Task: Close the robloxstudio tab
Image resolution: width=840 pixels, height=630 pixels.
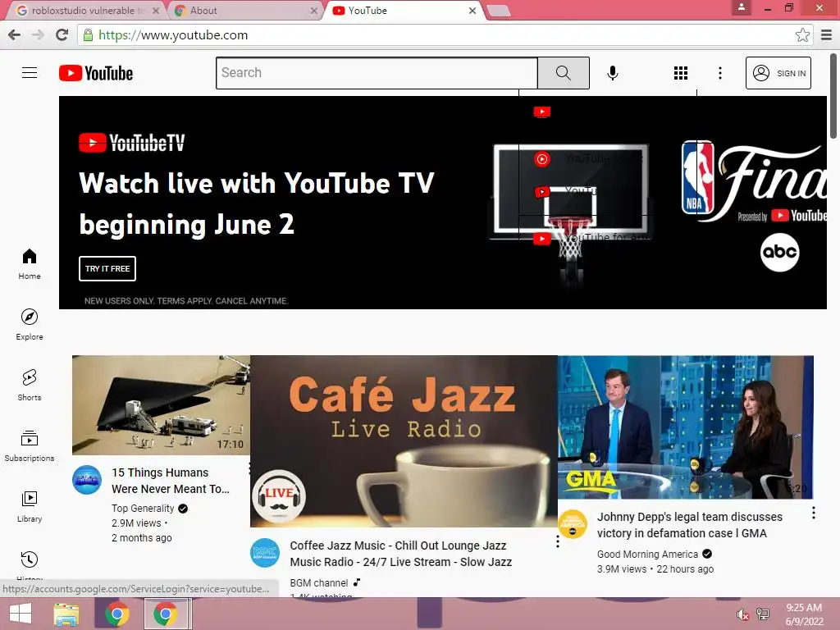Action: [x=155, y=11]
